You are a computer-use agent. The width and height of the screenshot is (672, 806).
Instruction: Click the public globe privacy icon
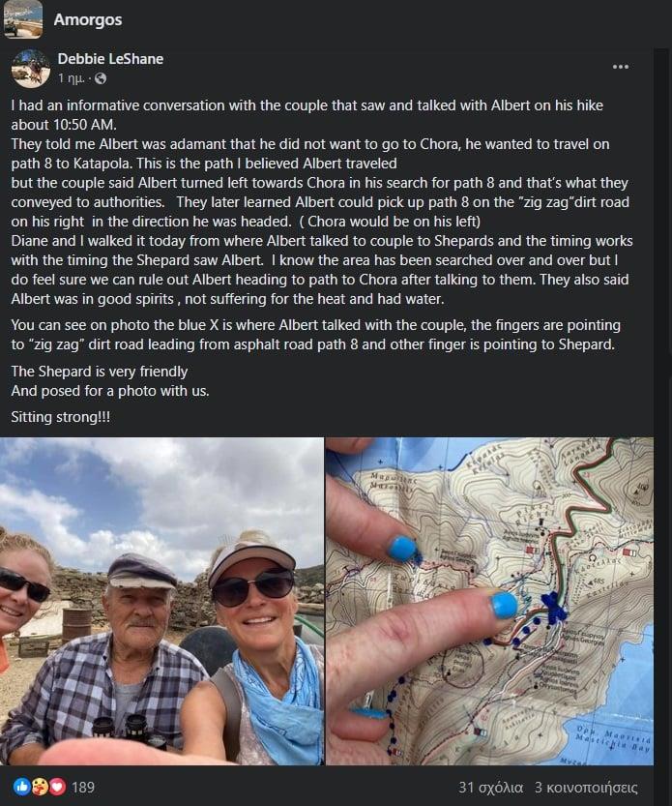point(101,78)
